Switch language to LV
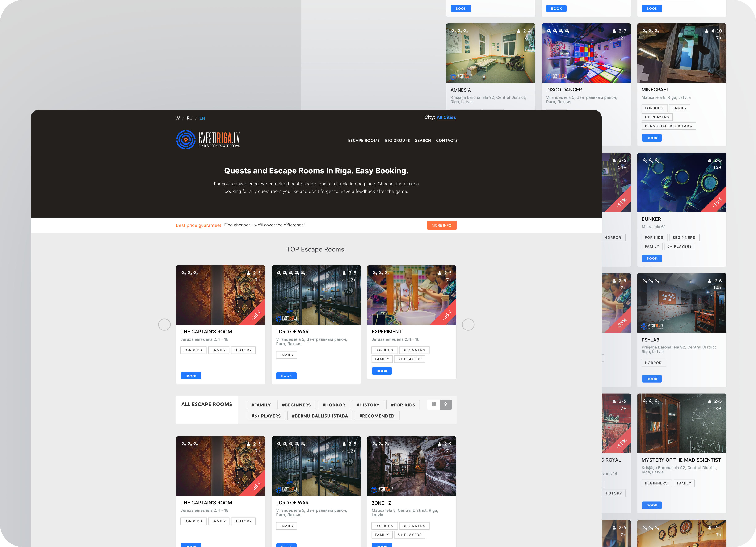This screenshot has height=547, width=756. pyautogui.click(x=177, y=118)
